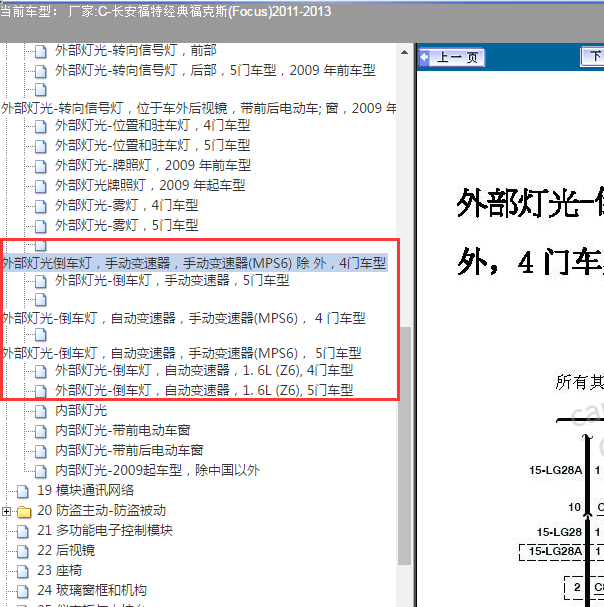Open 外部灯光-转向信号灯，后部，5门车型 entry

coord(215,70)
